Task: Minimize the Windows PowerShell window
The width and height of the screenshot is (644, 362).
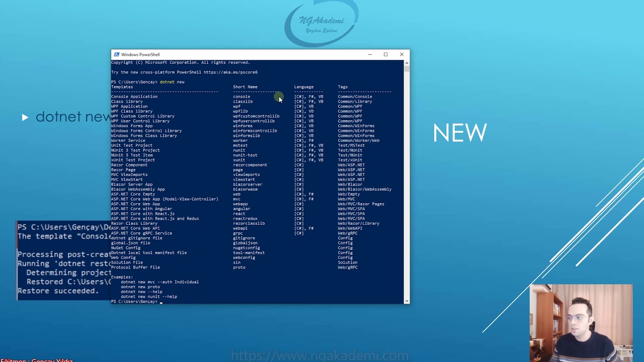Action: [x=370, y=54]
